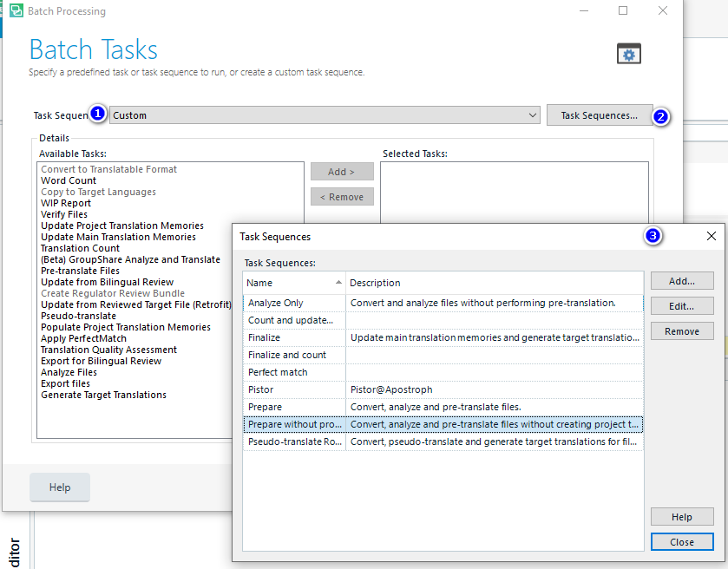
Task: Click Close to dismiss Task Sequences dialog
Action: click(681, 541)
